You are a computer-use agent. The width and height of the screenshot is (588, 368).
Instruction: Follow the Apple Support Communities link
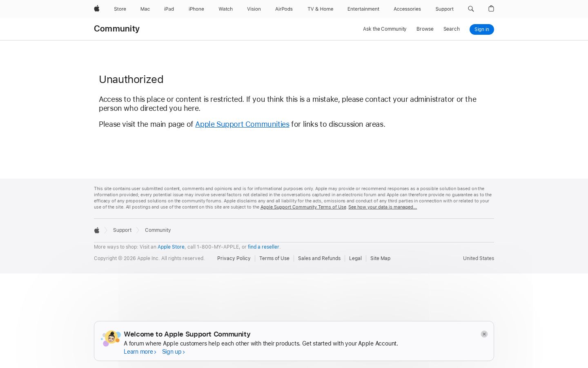(x=242, y=124)
